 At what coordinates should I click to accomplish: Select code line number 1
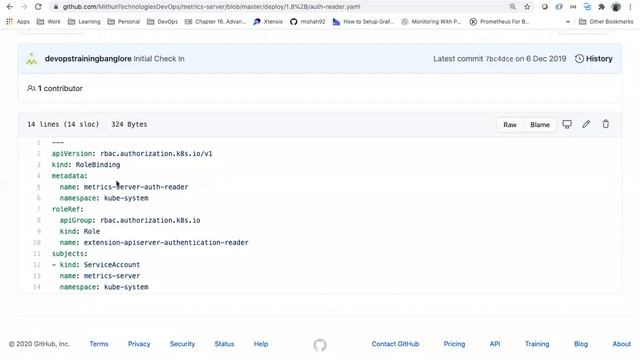38,142
